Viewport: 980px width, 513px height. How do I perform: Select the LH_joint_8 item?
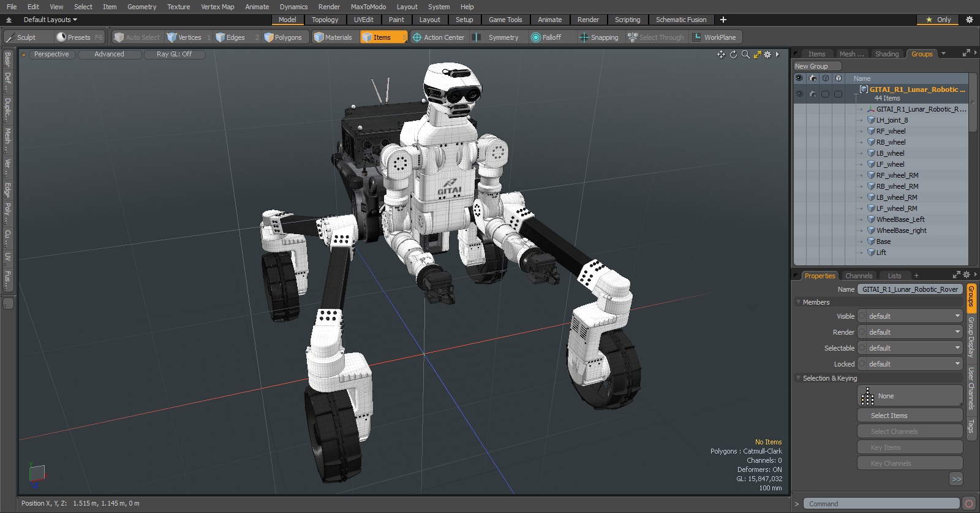pos(892,120)
